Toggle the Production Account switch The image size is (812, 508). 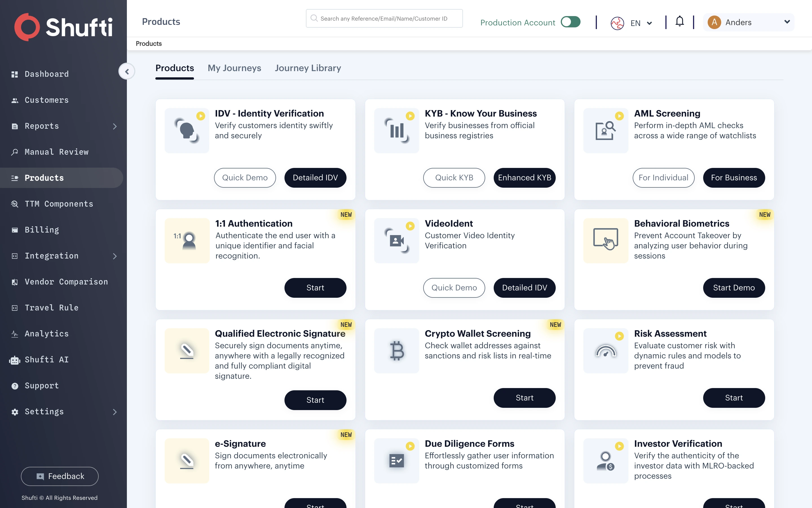(x=570, y=22)
